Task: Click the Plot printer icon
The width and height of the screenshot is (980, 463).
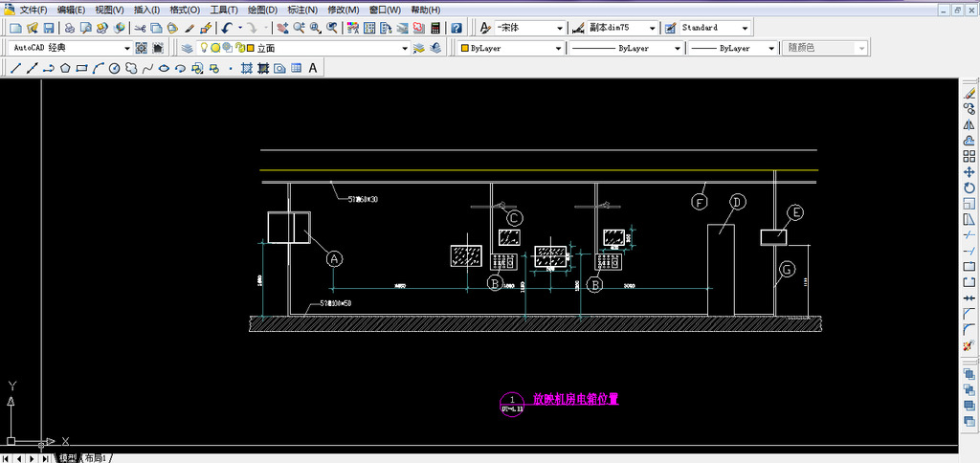Action: [x=70, y=28]
